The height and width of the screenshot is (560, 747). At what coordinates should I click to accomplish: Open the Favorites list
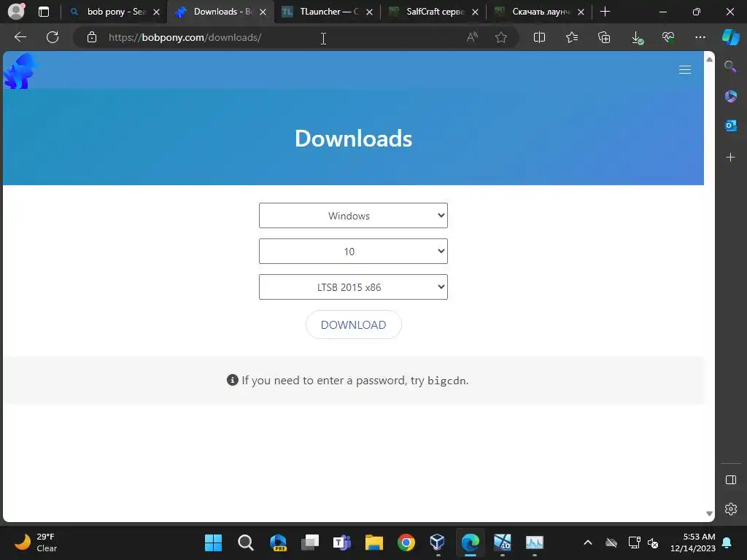pyautogui.click(x=572, y=37)
